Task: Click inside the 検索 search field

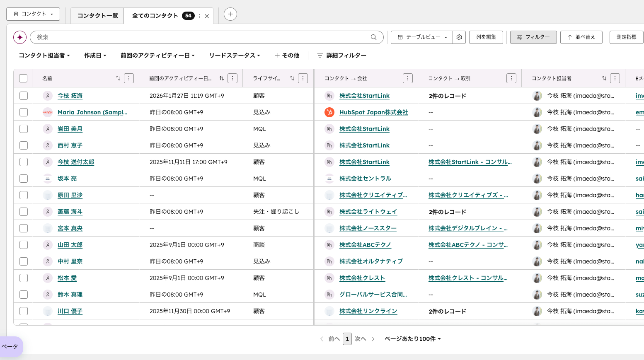Action: 166,37
